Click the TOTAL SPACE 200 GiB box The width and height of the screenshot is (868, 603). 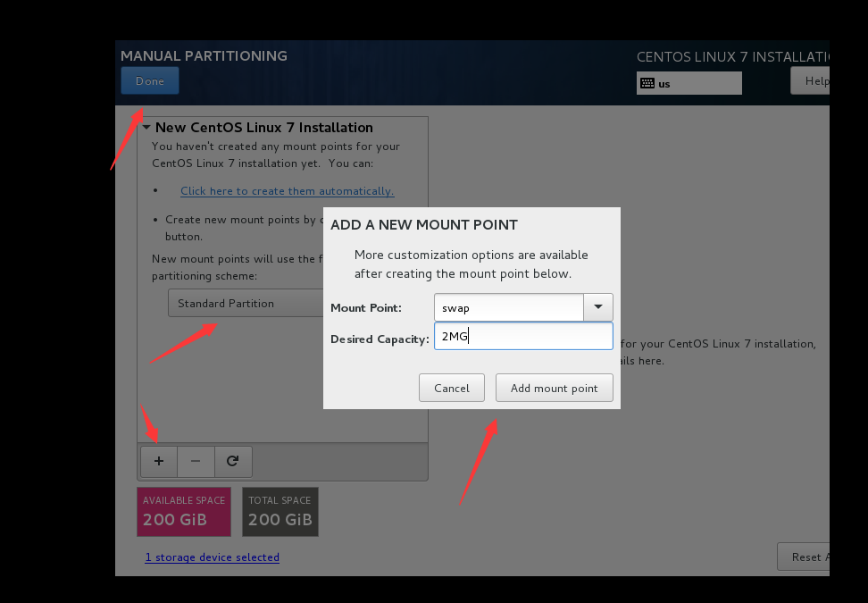point(280,512)
